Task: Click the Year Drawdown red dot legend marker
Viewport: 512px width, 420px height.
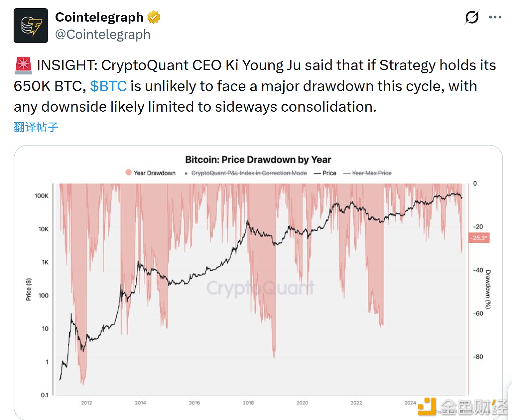Action: (128, 172)
